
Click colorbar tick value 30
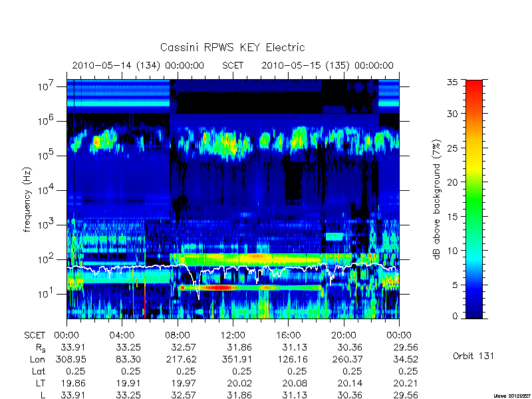(x=452, y=114)
